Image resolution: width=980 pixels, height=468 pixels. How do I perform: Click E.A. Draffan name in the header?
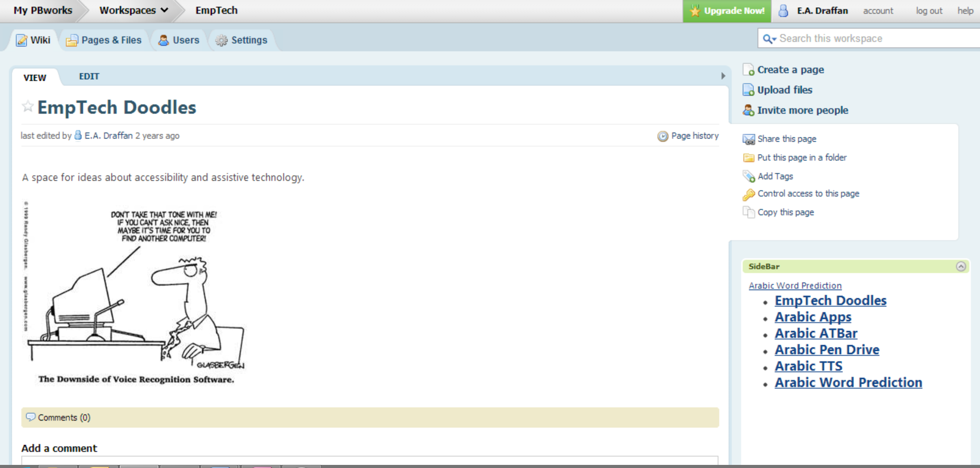coord(822,10)
